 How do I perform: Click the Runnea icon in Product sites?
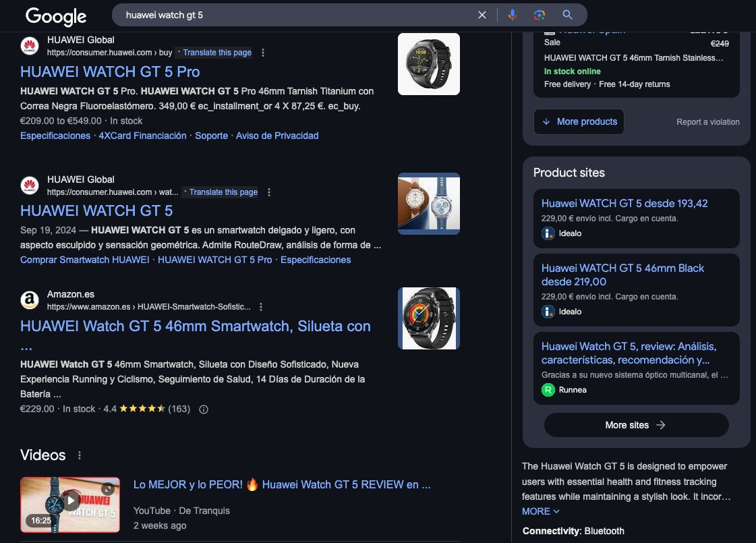548,390
